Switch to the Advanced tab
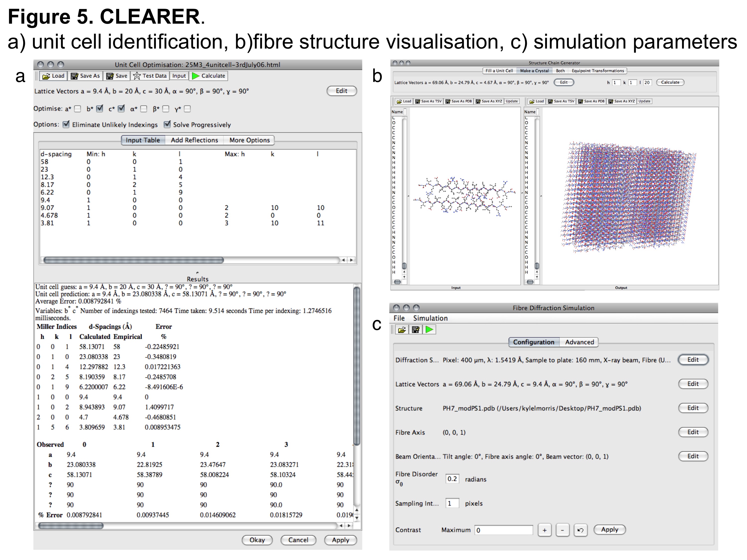 [579, 342]
